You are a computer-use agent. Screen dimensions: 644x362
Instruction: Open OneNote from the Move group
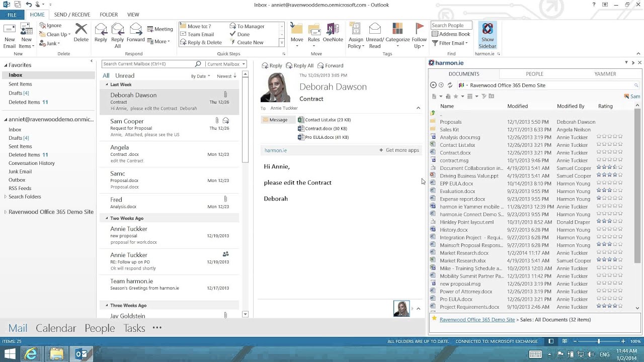coord(333,33)
